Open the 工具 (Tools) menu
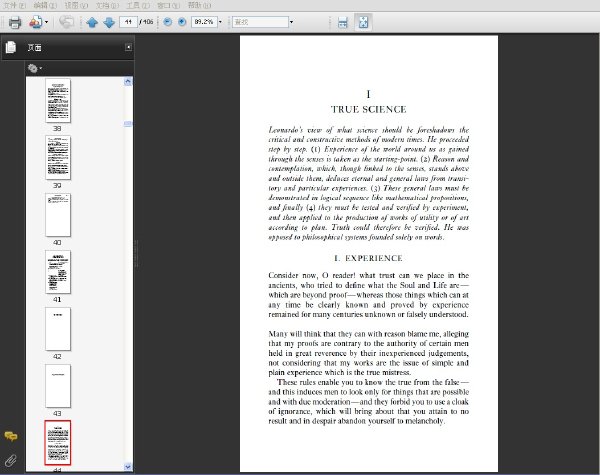This screenshot has width=600, height=475. click(138, 5)
